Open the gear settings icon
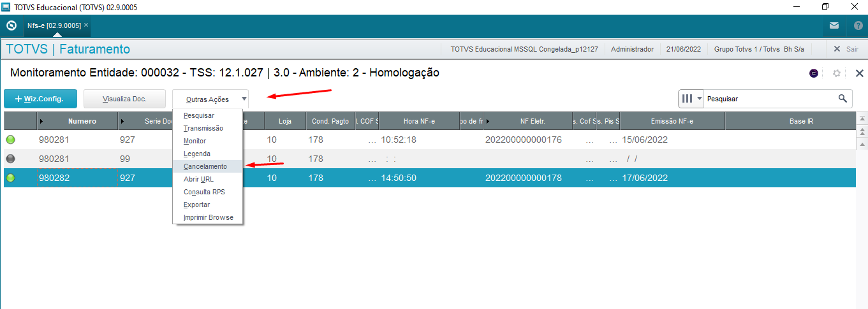Screen dimensions: 868x309 [837, 73]
